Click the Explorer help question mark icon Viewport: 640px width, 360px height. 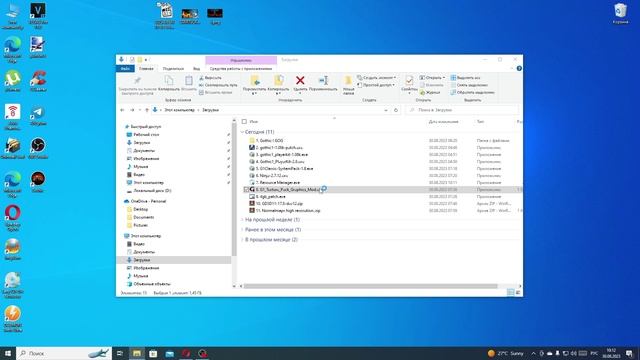point(519,69)
